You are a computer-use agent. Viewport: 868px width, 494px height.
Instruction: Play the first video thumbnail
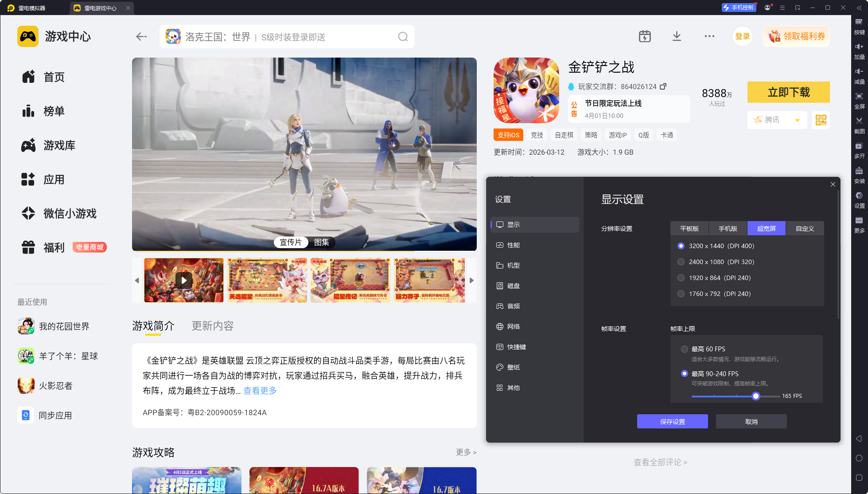point(184,280)
